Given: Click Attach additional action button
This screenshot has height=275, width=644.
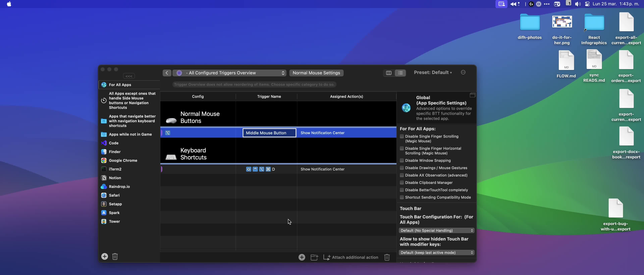Looking at the screenshot, I should (x=351, y=258).
